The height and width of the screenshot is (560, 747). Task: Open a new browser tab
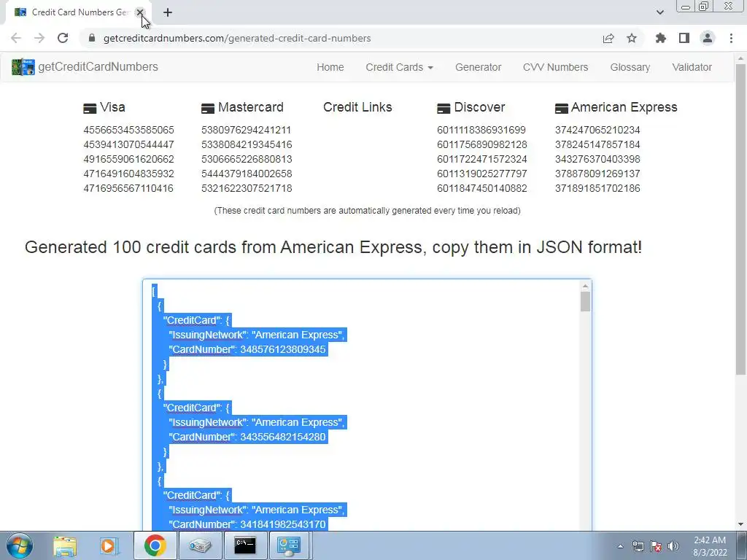pos(168,12)
